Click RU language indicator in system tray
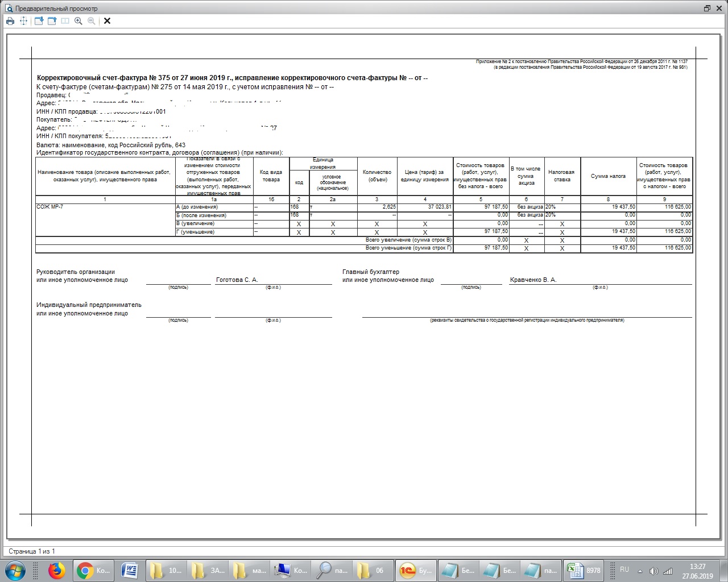 tap(624, 569)
